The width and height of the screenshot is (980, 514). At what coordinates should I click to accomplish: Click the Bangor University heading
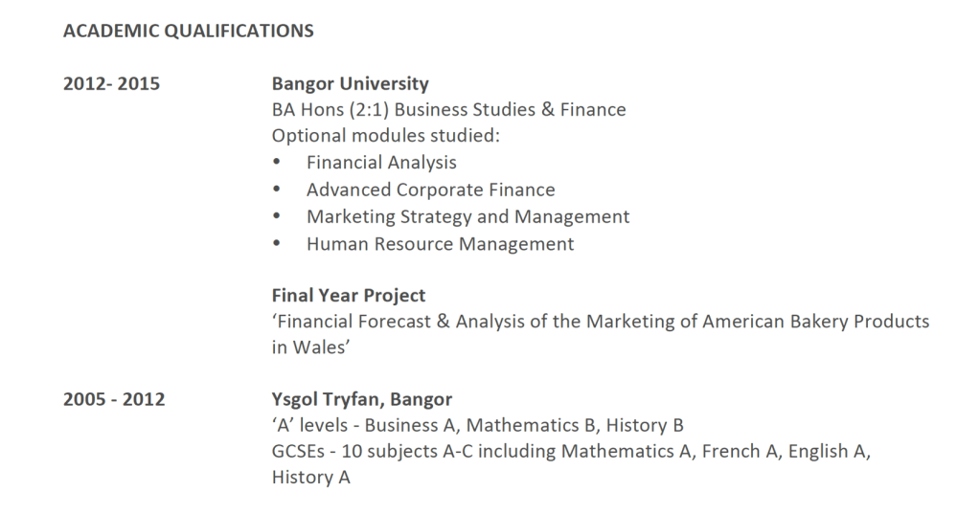click(350, 83)
